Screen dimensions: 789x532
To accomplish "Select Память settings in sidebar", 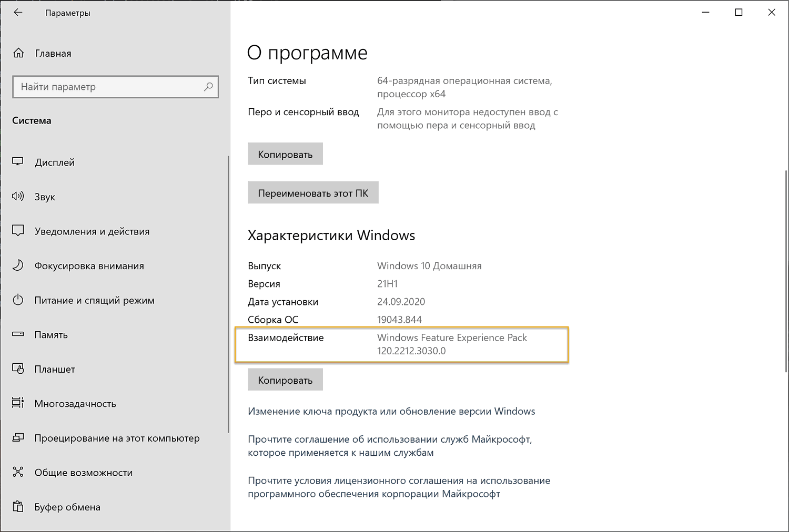I will coord(51,335).
